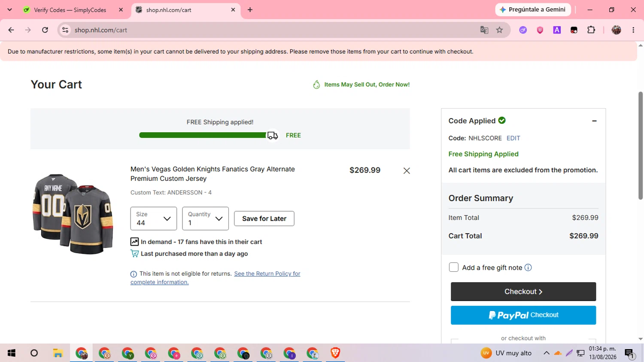
Task: View site information for shop.nhl.com
Action: click(x=65, y=30)
